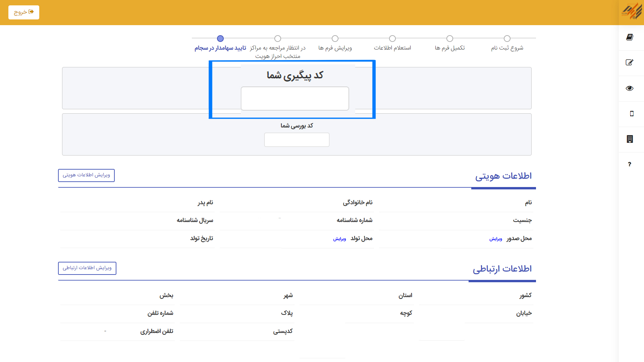This screenshot has height=362, width=644.
Task: Click the شهر field label
Action: pyautogui.click(x=288, y=296)
